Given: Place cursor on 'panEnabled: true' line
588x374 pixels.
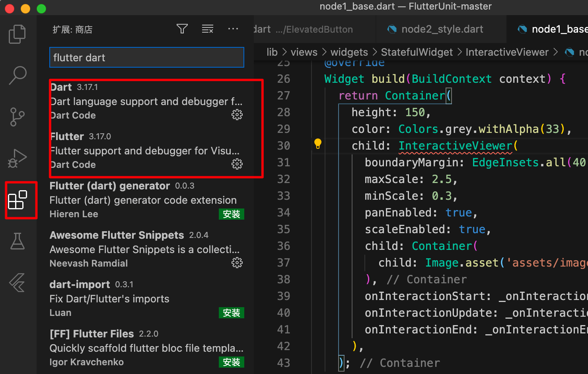Looking at the screenshot, I should click(x=421, y=212).
